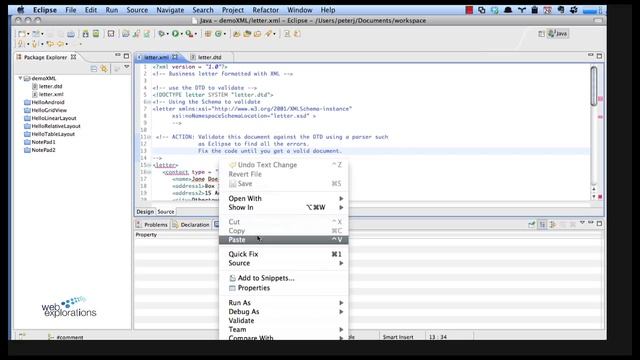Maximize the bottom Properties panel
Viewport: 640px width, 360px height.
click(599, 223)
